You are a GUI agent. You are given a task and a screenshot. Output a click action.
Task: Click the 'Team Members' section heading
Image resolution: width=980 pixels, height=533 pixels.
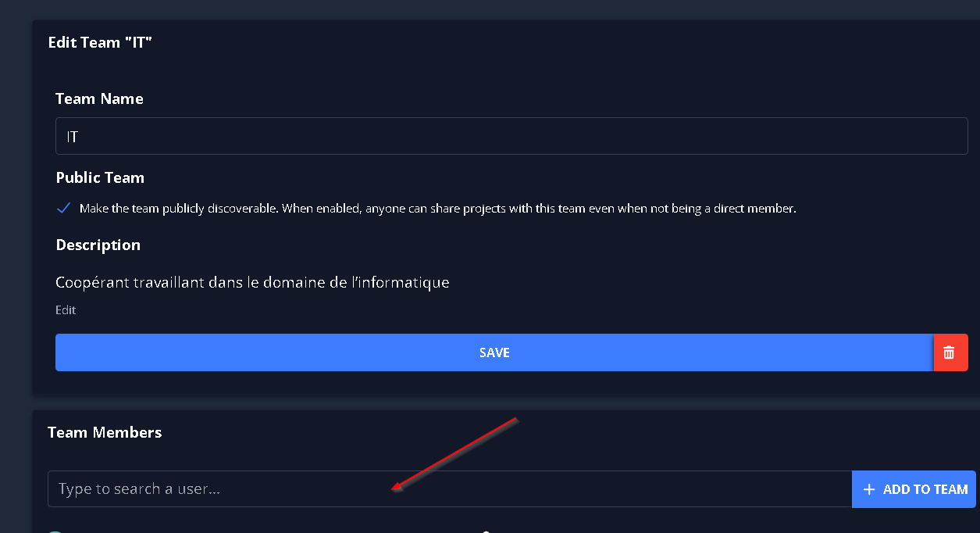(105, 432)
